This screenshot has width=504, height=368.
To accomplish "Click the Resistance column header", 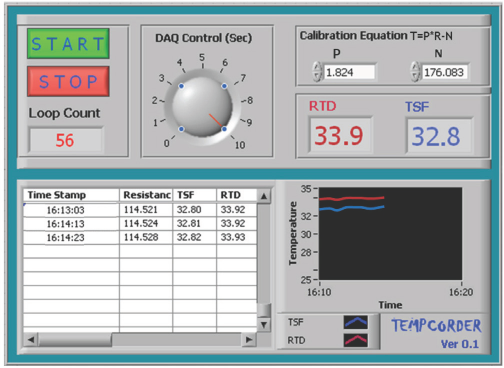I will coord(146,195).
